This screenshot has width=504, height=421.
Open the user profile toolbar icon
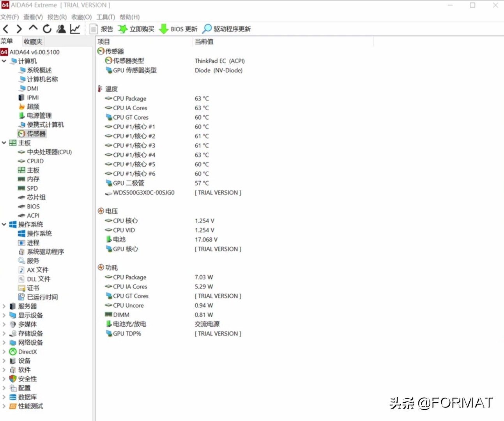pyautogui.click(x=61, y=29)
